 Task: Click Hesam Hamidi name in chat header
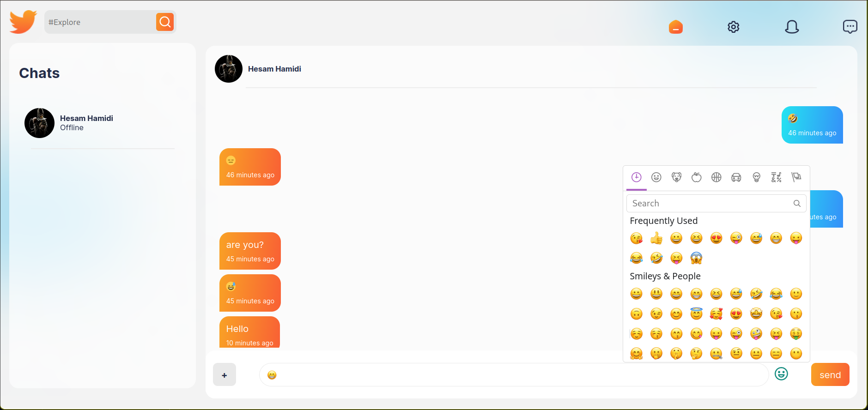pyautogui.click(x=274, y=69)
